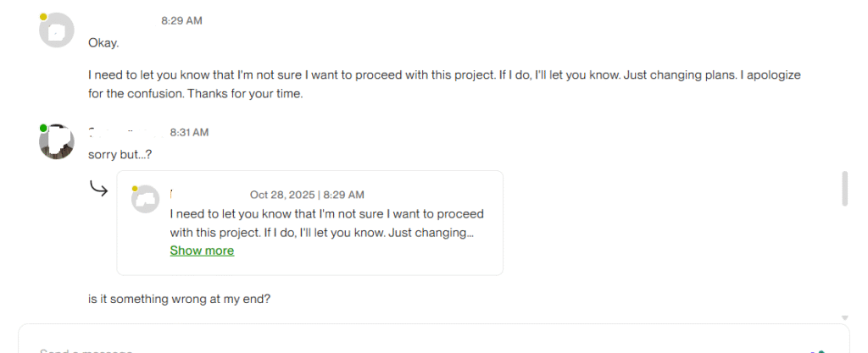
Task: Click the truncated quoted text ending 'Just changing...'
Action: tap(321, 232)
